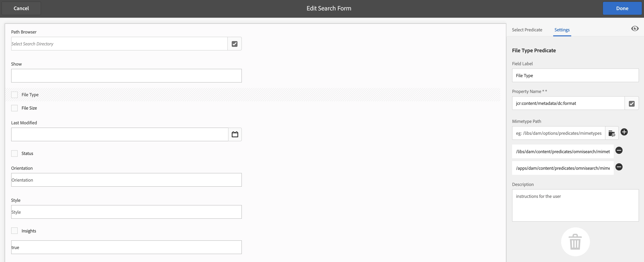Browse Mimetype Path with the folder search icon

point(612,133)
